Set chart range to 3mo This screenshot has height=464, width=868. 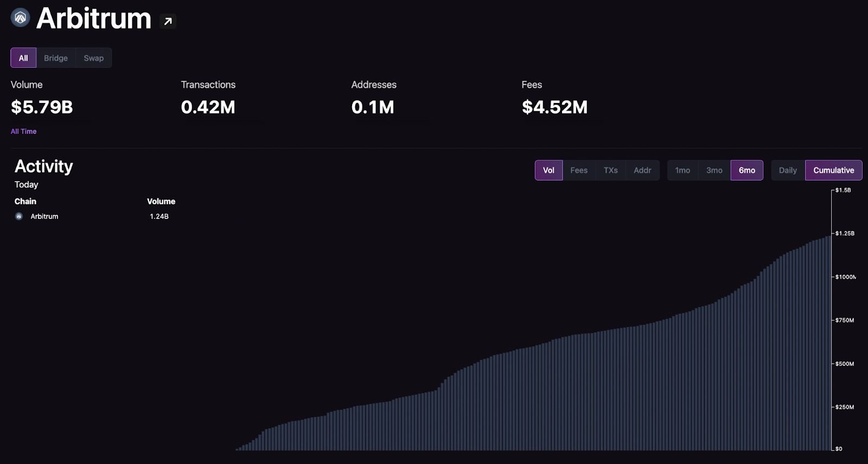[x=714, y=170]
